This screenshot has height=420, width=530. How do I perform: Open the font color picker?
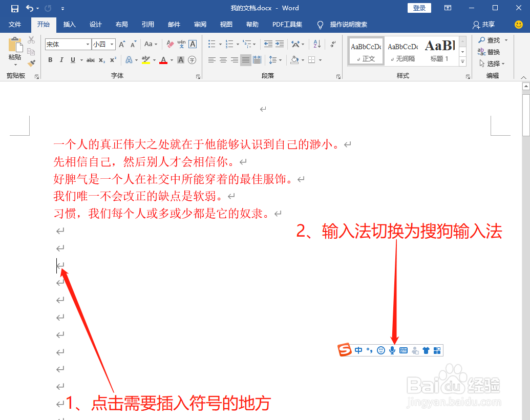coord(163,60)
